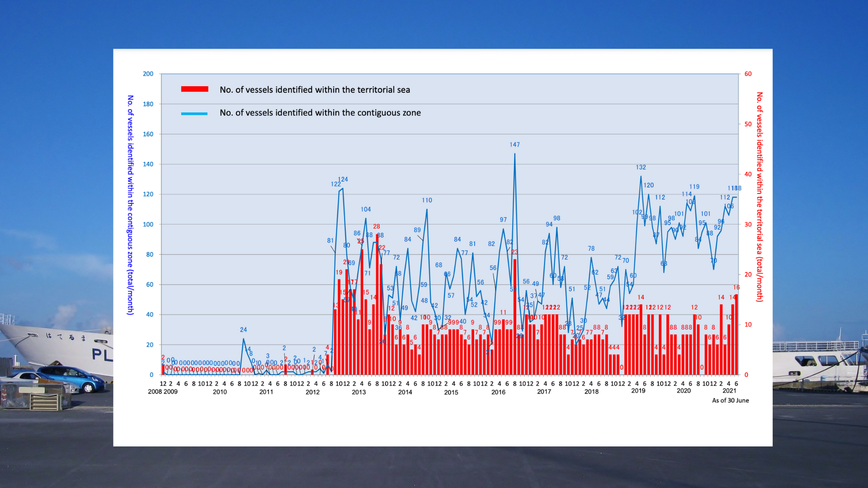Click the red 28 bar label
This screenshot has width=868, height=488.
(377, 226)
